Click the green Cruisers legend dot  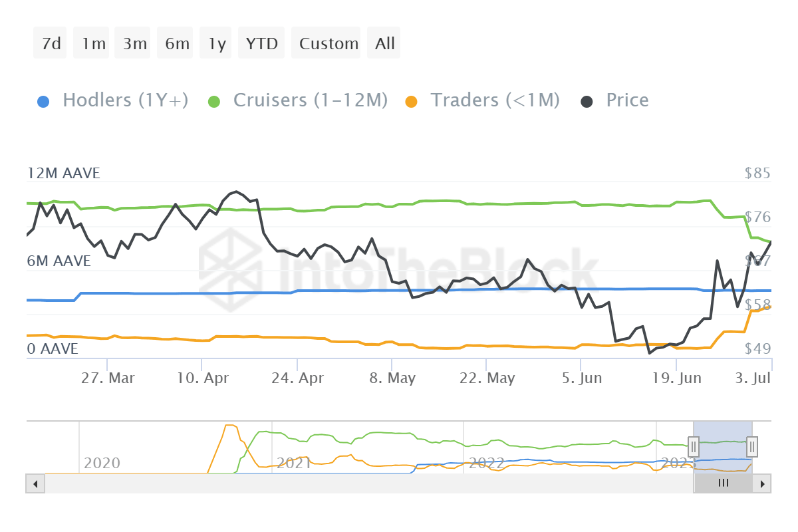click(214, 101)
